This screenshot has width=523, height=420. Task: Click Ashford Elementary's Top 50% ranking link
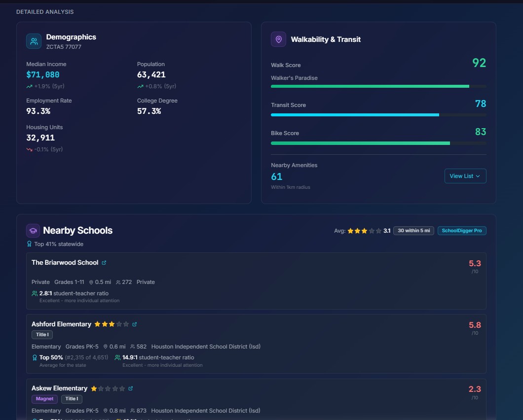[x=51, y=357]
